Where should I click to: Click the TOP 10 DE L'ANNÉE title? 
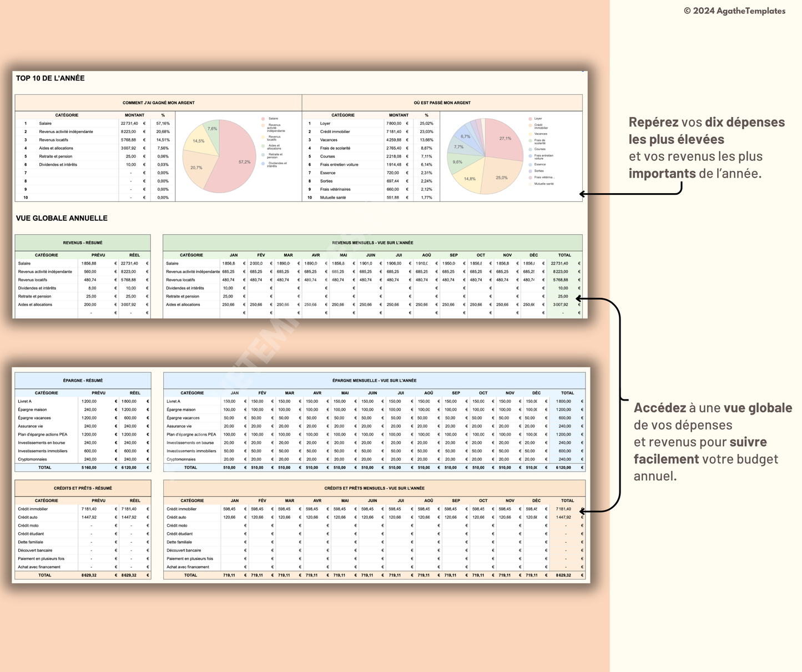point(50,78)
